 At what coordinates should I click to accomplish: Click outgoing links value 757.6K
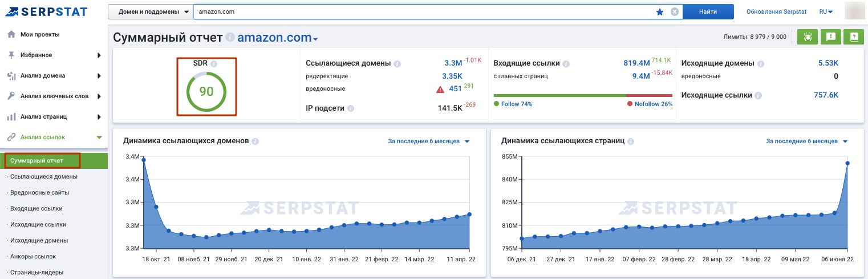(826, 95)
